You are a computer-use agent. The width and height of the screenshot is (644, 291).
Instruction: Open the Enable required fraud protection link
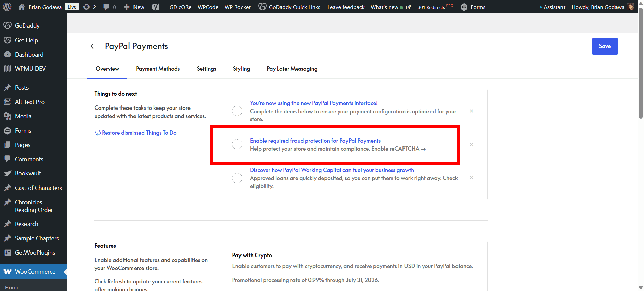click(x=315, y=141)
